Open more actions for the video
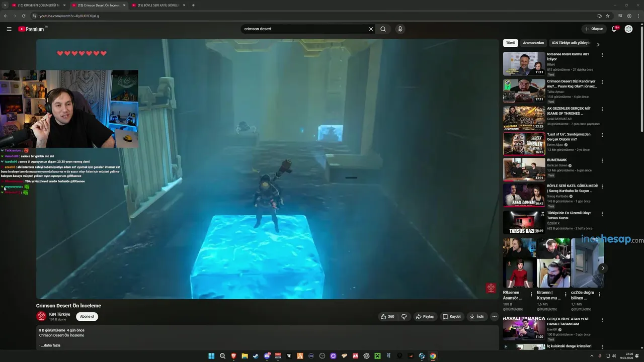Screen dimensions: 644x362 [494, 317]
